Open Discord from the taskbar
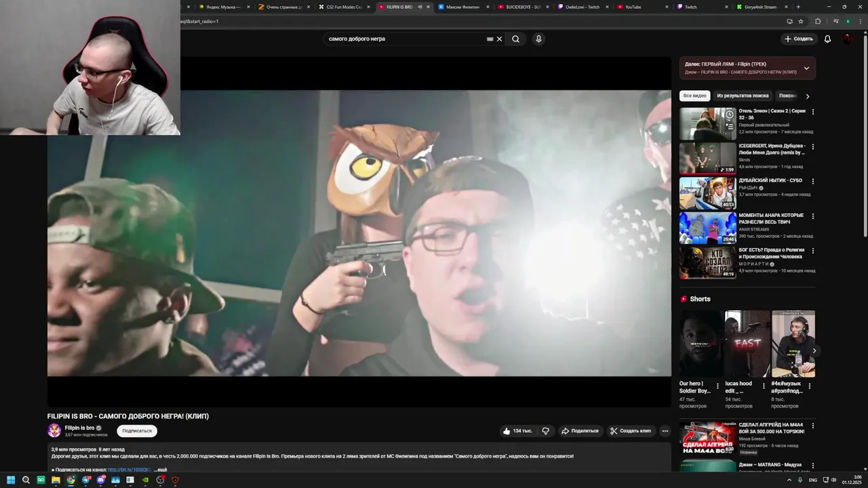The width and height of the screenshot is (868, 488). 101,480
